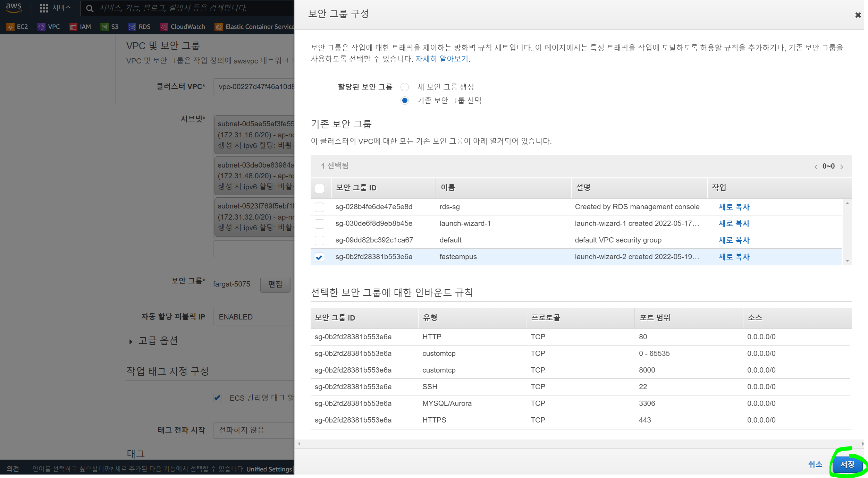Click the AWS logo home icon

[x=14, y=8]
